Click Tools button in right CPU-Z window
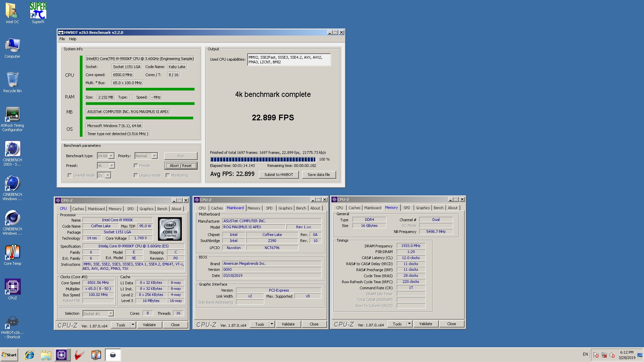Viewport: 644px width, 362px height. (x=397, y=324)
